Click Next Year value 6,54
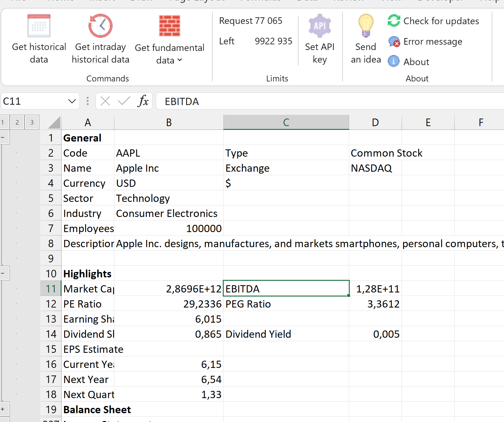The image size is (504, 422). click(x=169, y=379)
